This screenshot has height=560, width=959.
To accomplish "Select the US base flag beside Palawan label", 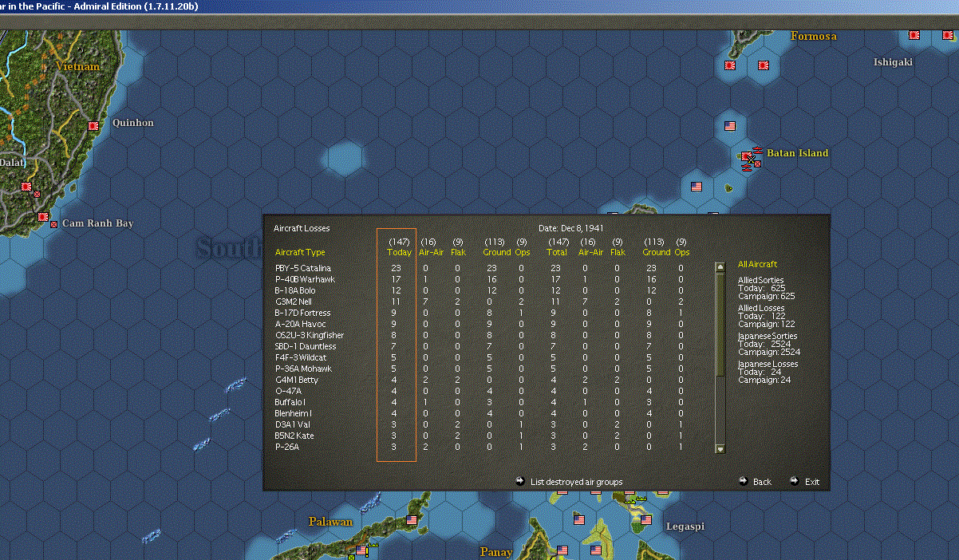I will pyautogui.click(x=412, y=520).
